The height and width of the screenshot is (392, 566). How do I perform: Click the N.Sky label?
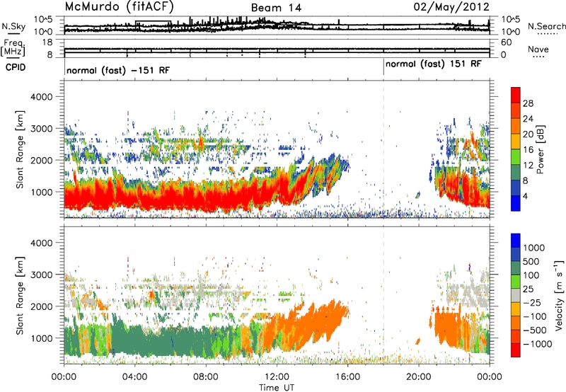point(13,26)
